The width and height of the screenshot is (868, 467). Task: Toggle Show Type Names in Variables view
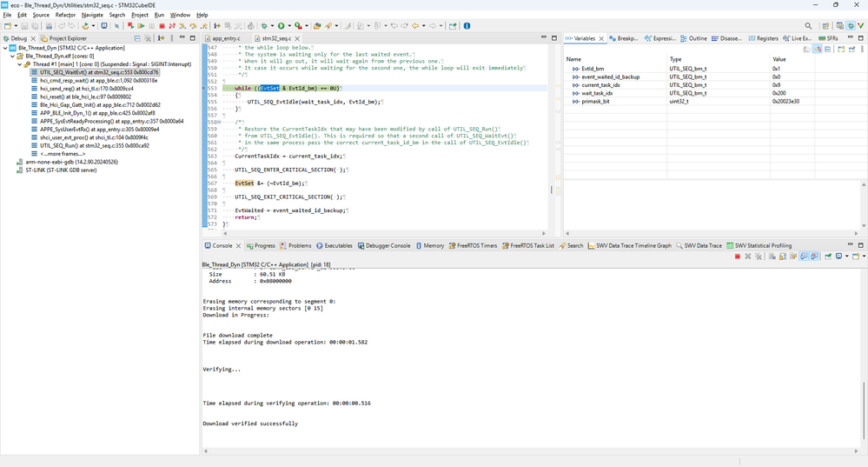pos(806,50)
